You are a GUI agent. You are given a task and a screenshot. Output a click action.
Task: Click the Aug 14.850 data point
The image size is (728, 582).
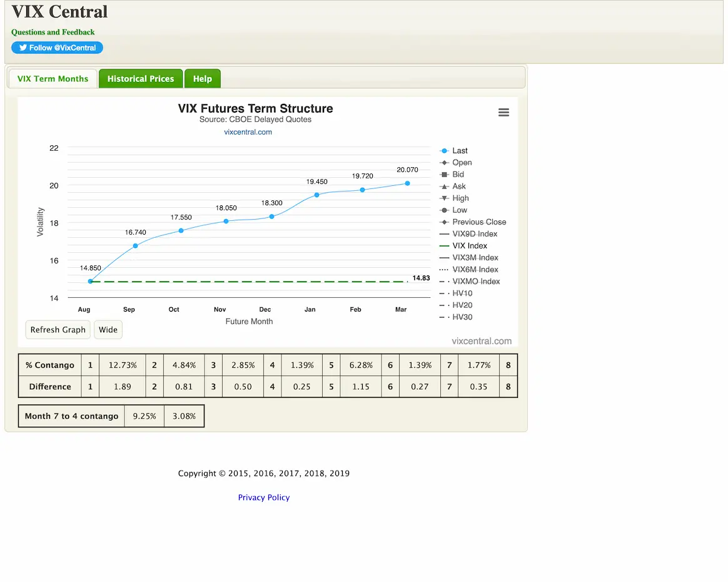(x=91, y=282)
